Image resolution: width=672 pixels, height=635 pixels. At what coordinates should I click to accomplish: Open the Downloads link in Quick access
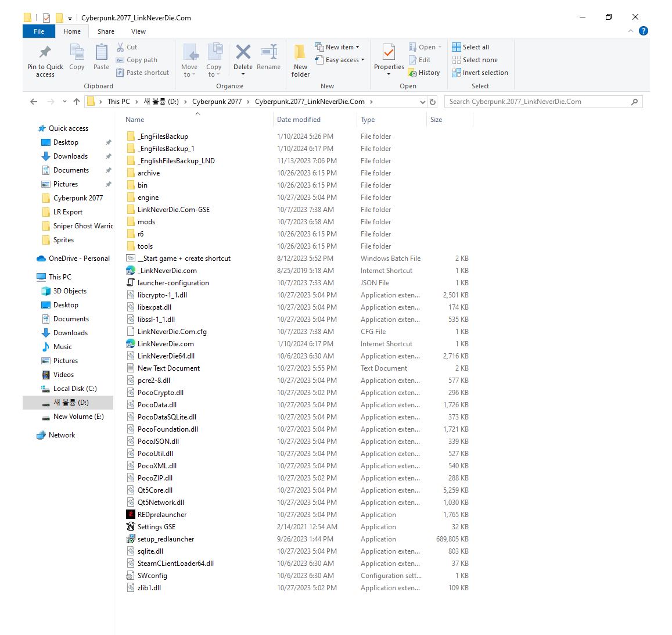(69, 156)
